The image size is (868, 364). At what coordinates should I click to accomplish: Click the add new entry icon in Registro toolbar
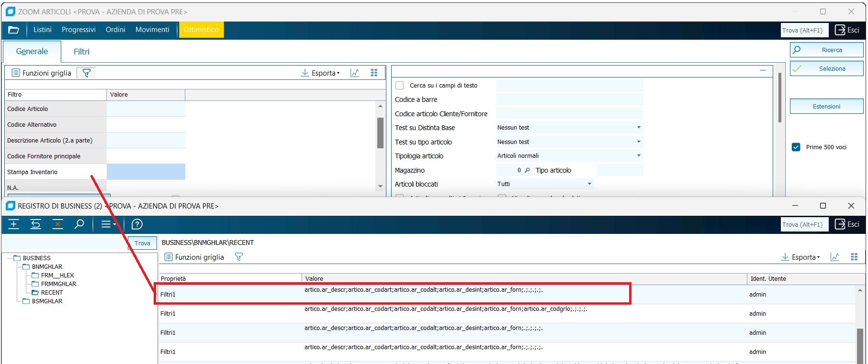pos(14,224)
